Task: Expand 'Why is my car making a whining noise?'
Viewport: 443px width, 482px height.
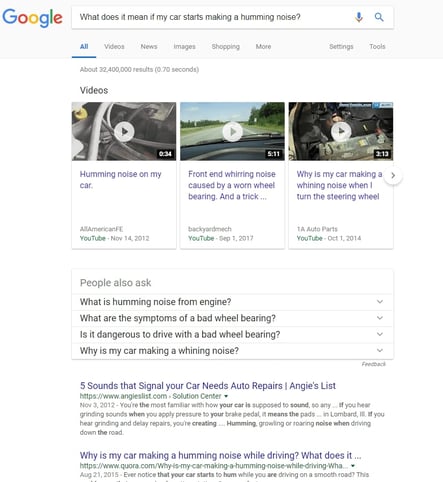Action: click(232, 351)
